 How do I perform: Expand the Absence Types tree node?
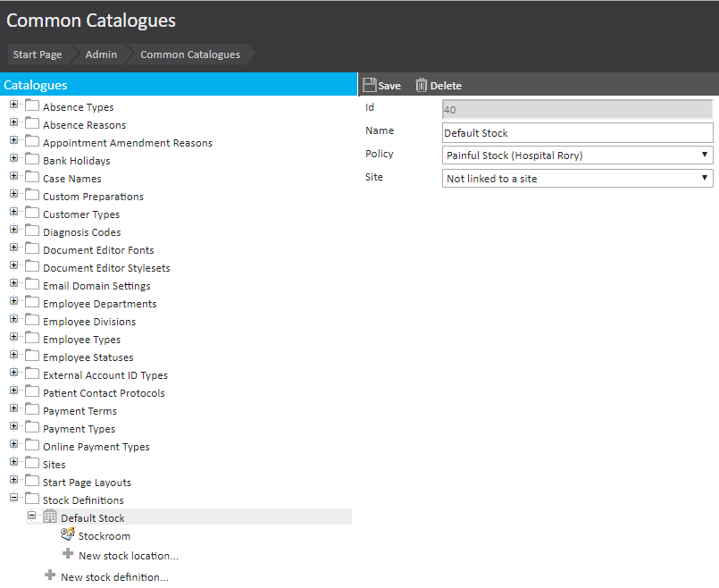tap(14, 106)
